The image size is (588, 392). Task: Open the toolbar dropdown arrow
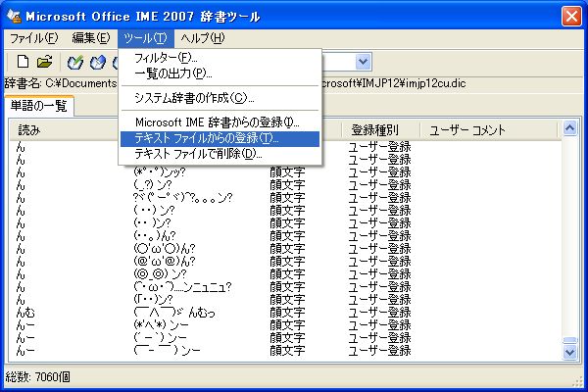[363, 62]
